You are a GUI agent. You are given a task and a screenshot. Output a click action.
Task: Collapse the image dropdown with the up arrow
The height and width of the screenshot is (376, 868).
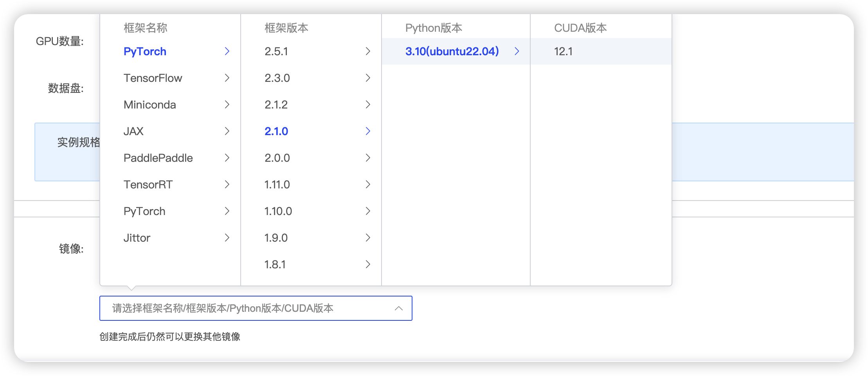pyautogui.click(x=399, y=308)
